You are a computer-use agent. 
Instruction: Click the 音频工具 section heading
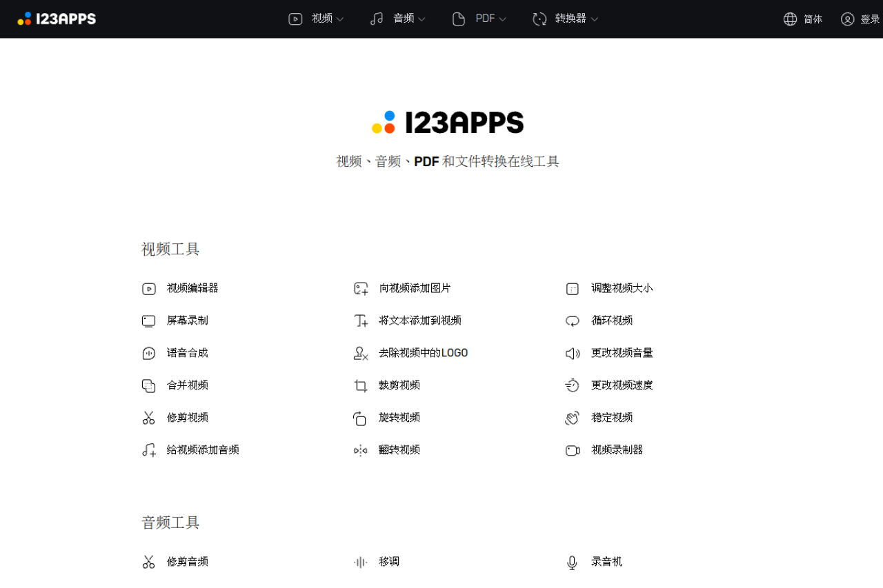(x=170, y=523)
